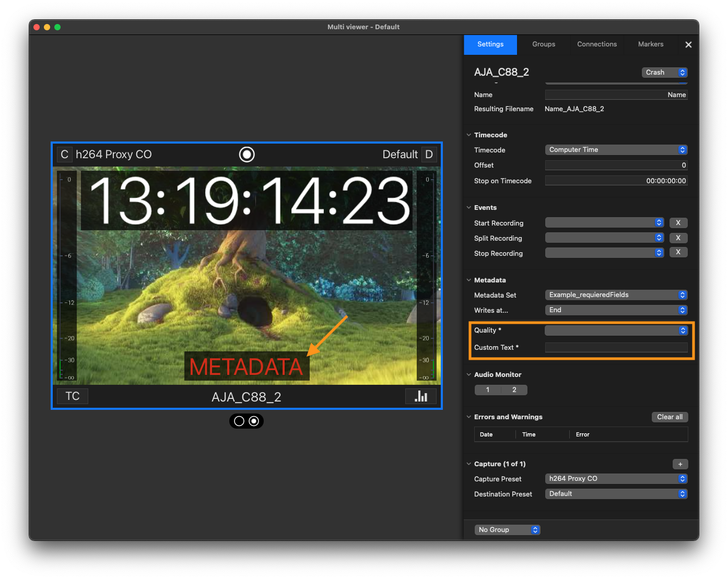
Task: Click the Offset input field
Action: pos(616,165)
